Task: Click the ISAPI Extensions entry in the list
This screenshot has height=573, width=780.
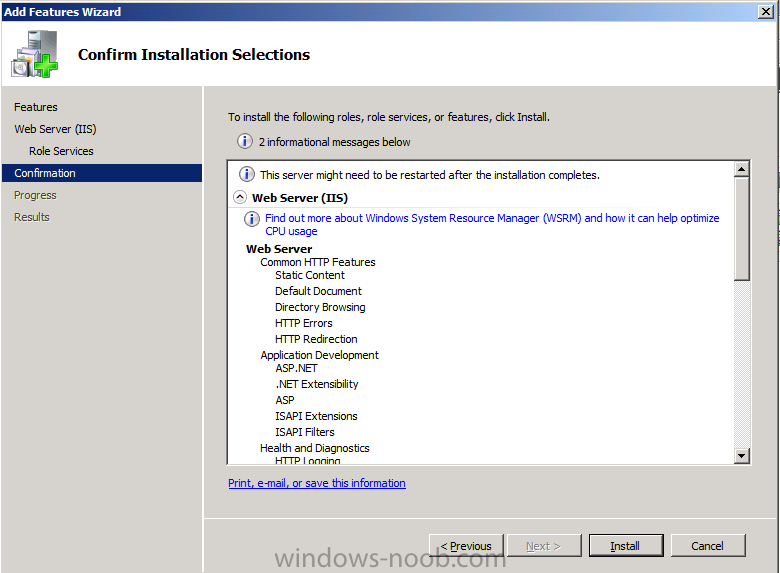Action: (x=316, y=416)
